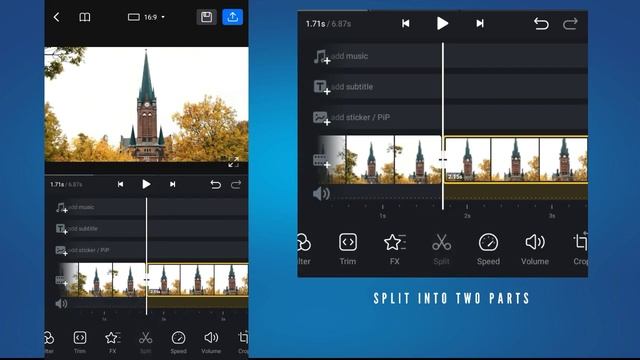Add a clip with the film-plus icon in the enlarged panel

(x=322, y=160)
